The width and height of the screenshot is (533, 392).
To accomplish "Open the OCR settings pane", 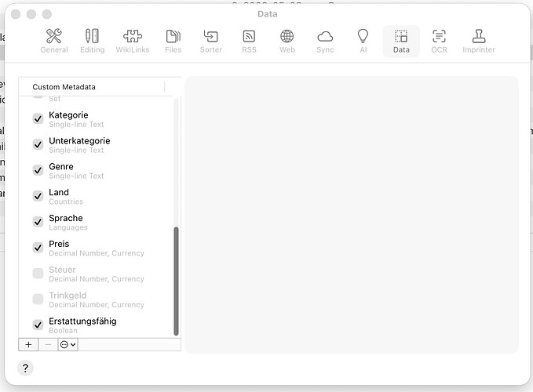I will click(x=439, y=41).
